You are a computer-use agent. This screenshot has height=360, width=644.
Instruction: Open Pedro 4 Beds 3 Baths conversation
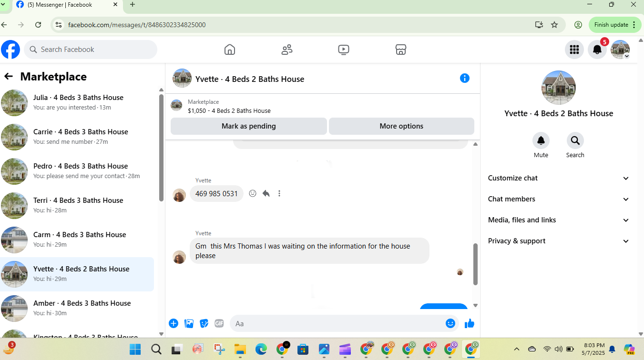(x=77, y=171)
